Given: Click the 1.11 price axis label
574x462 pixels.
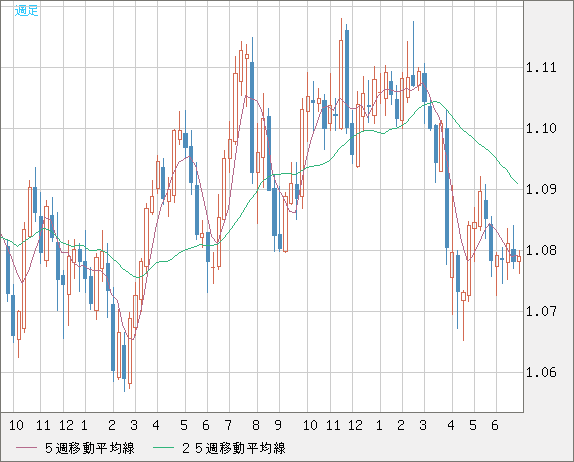Looking at the screenshot, I should [x=541, y=67].
